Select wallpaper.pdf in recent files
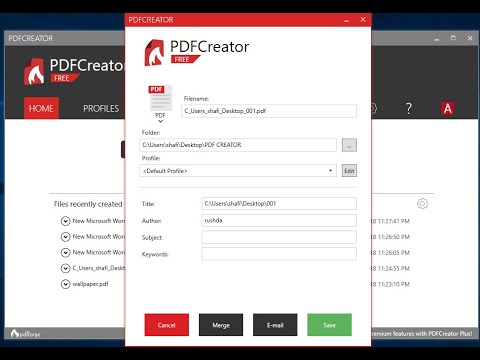This screenshot has height=360, width=480. tap(90, 284)
